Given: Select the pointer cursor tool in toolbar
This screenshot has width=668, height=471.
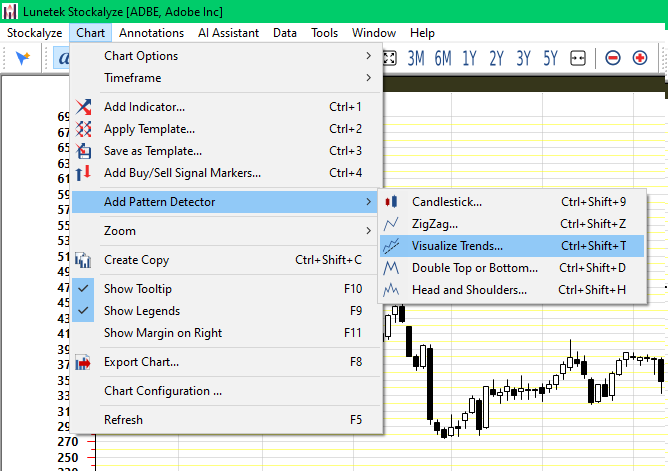Looking at the screenshot, I should coord(23,58).
